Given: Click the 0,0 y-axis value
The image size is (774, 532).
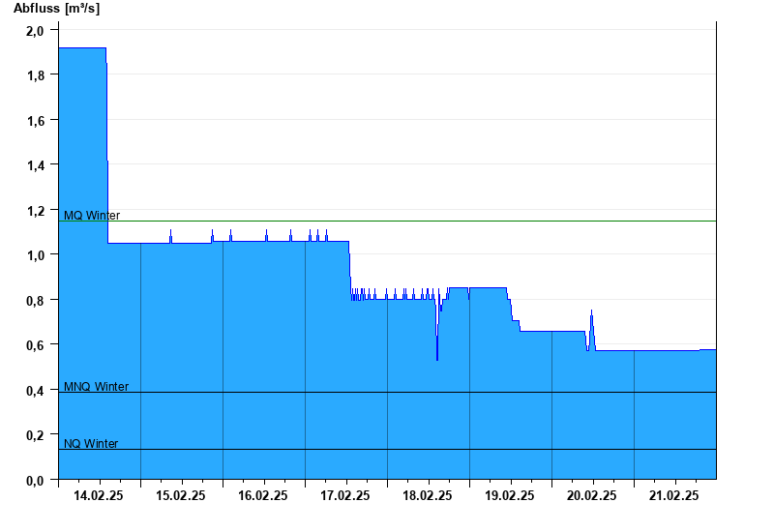Looking at the screenshot, I should [35, 481].
